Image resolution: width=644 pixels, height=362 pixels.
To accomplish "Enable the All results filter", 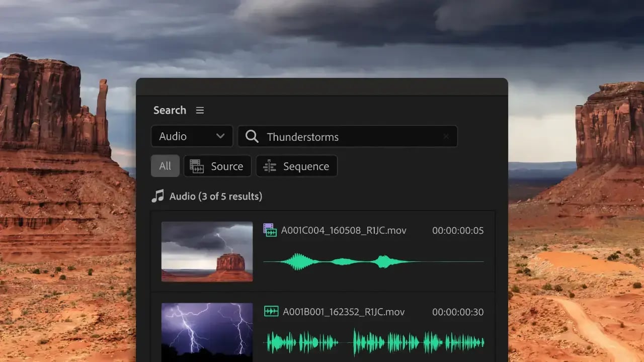I will 165,166.
